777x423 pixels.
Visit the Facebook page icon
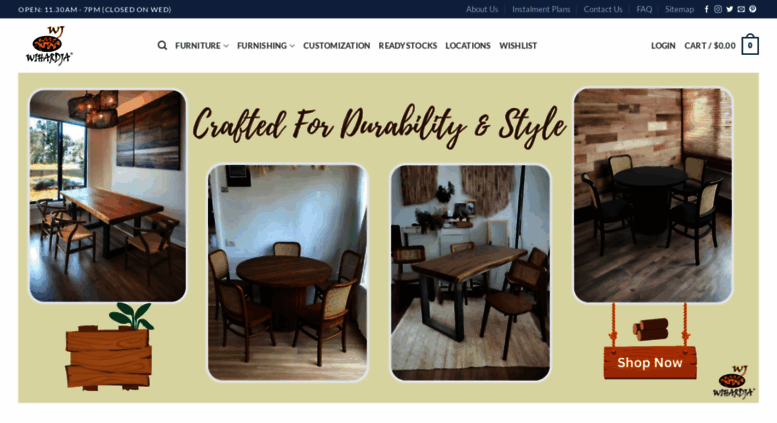pos(707,9)
